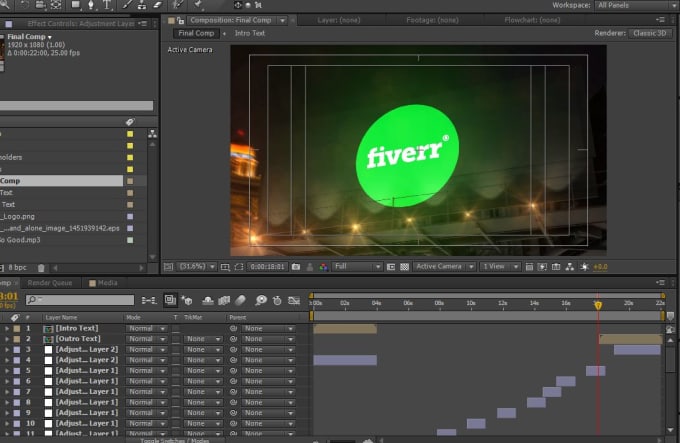Viewport: 680px width, 443px height.
Task: Select the Horizontal Type tool
Action: [x=107, y=5]
